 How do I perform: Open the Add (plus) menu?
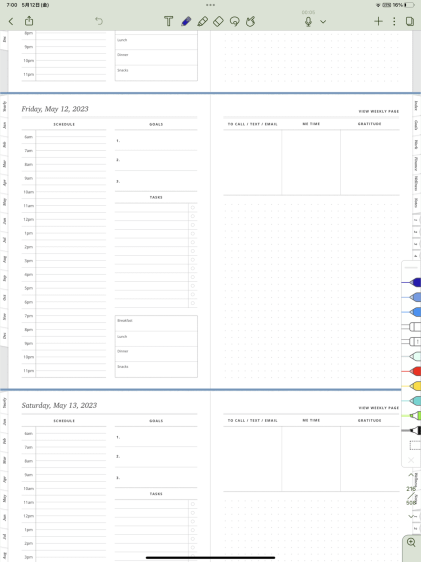(x=378, y=22)
